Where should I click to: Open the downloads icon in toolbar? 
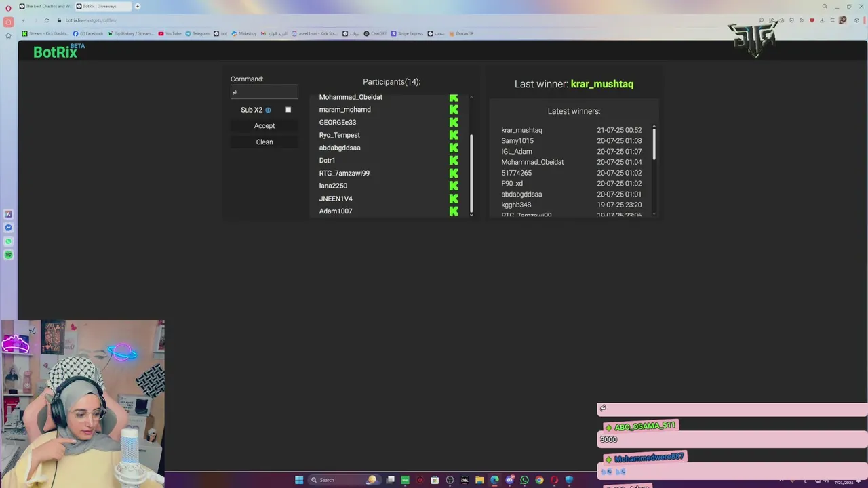pos(822,20)
